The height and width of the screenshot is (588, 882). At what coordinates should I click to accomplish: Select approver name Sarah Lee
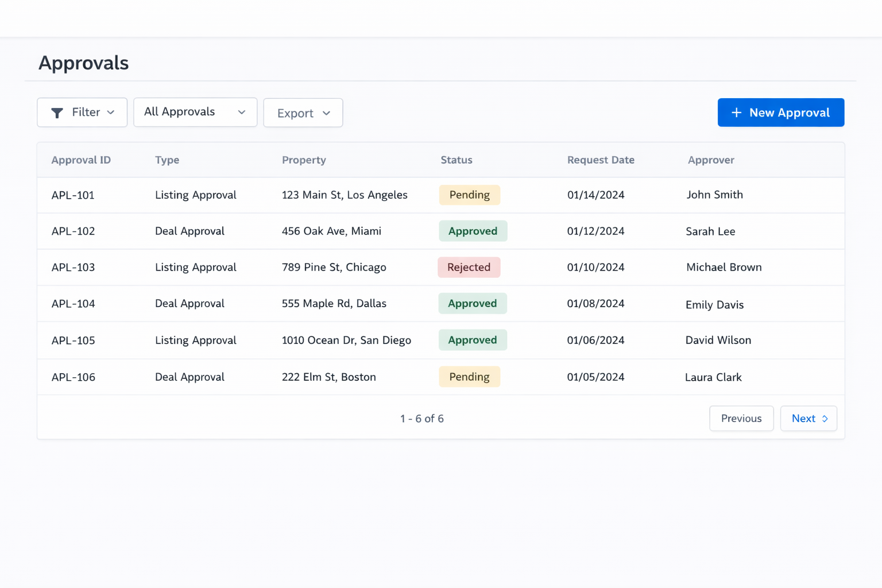[710, 231]
